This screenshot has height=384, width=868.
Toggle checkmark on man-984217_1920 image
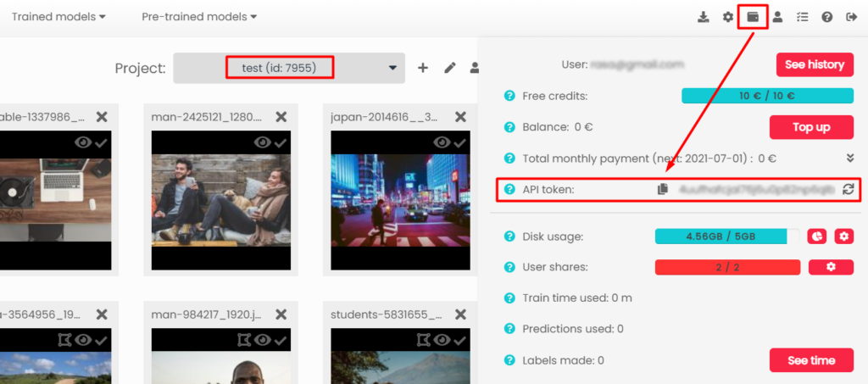pyautogui.click(x=281, y=340)
